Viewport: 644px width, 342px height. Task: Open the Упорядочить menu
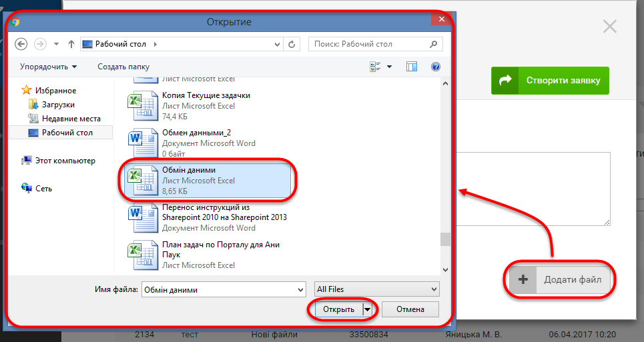coord(48,67)
